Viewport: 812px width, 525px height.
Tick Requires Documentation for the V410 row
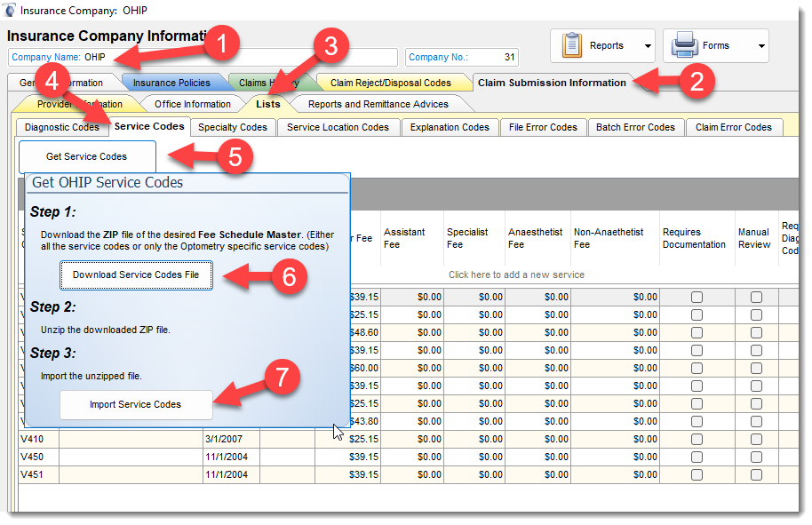(x=697, y=439)
